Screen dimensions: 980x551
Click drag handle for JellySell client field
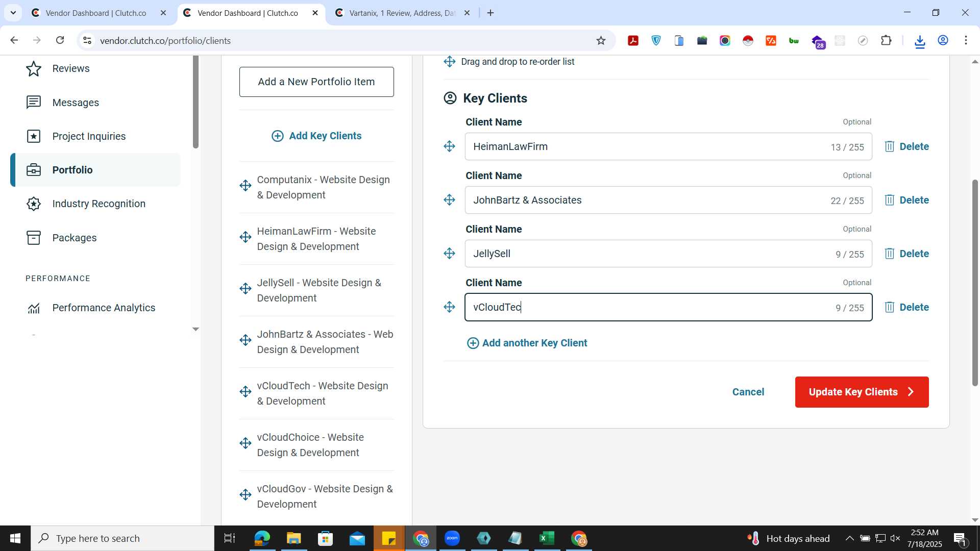(x=449, y=254)
